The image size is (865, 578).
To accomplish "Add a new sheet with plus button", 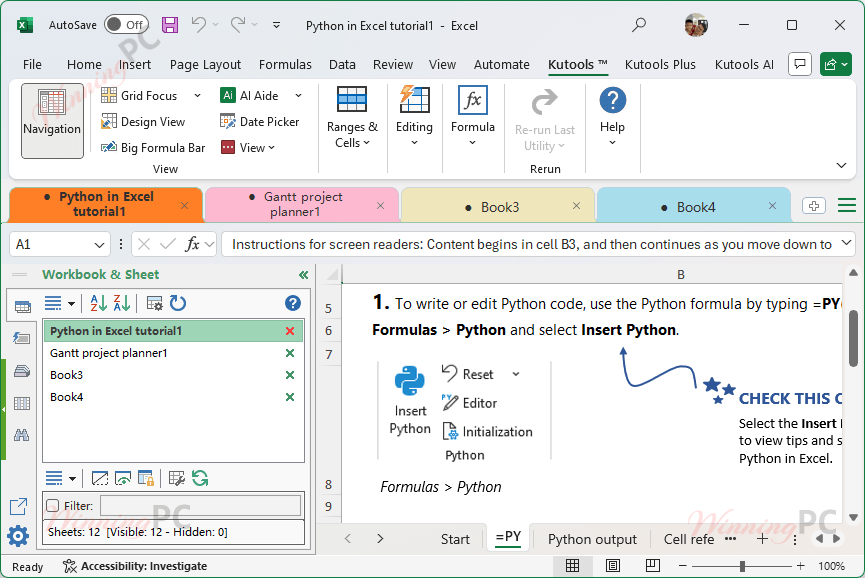I will [x=762, y=539].
